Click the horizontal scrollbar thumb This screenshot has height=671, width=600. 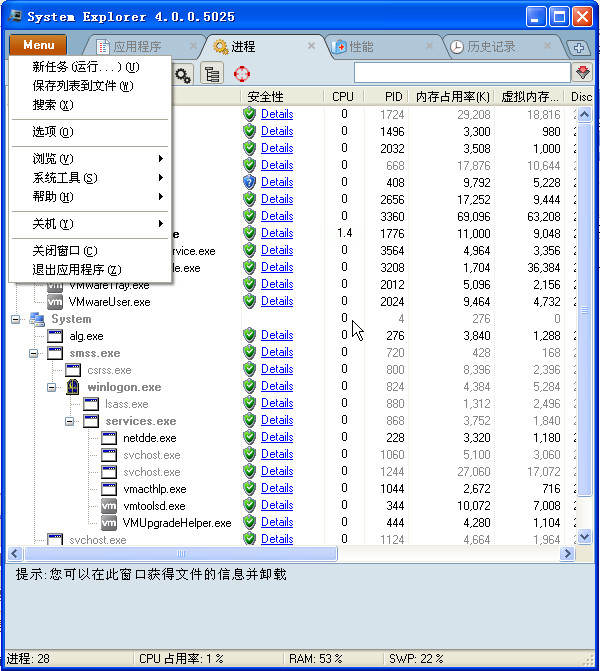click(x=181, y=553)
